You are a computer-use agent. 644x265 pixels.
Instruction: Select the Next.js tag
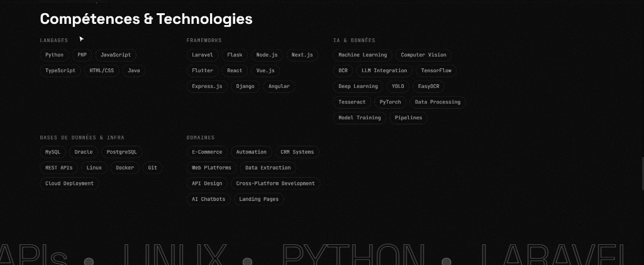303,55
